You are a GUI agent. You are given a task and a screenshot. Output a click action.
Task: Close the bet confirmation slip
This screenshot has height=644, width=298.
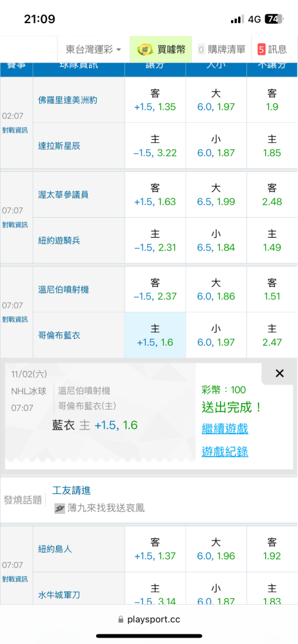[279, 374]
